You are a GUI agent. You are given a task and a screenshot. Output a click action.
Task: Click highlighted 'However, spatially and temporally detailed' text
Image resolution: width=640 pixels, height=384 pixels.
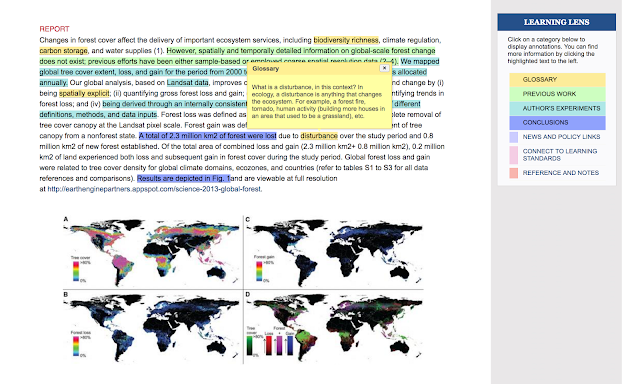click(x=301, y=51)
